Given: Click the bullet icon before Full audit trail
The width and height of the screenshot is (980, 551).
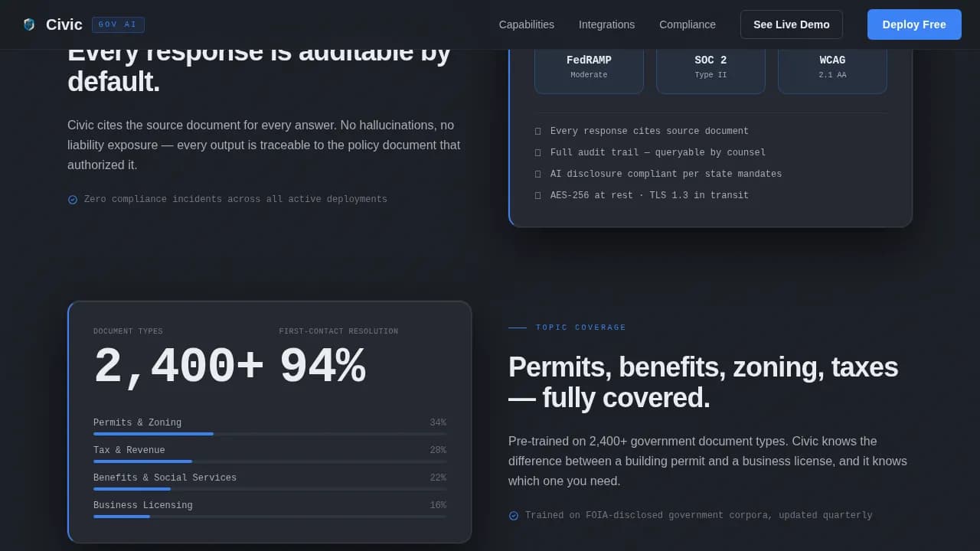Looking at the screenshot, I should 538,153.
